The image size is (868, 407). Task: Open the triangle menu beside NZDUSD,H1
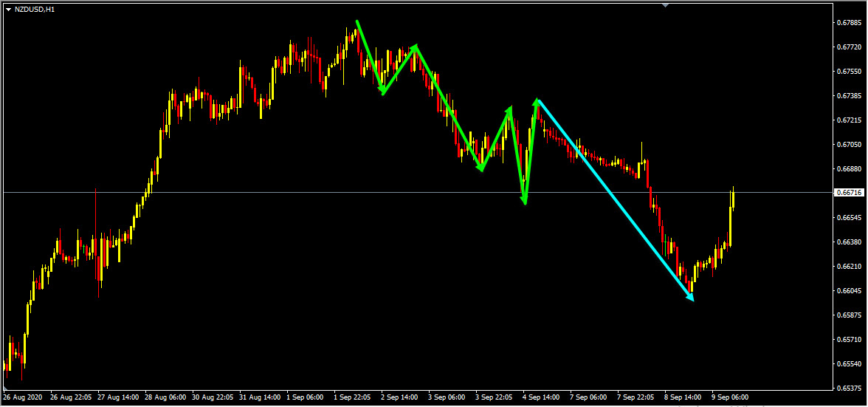8,10
